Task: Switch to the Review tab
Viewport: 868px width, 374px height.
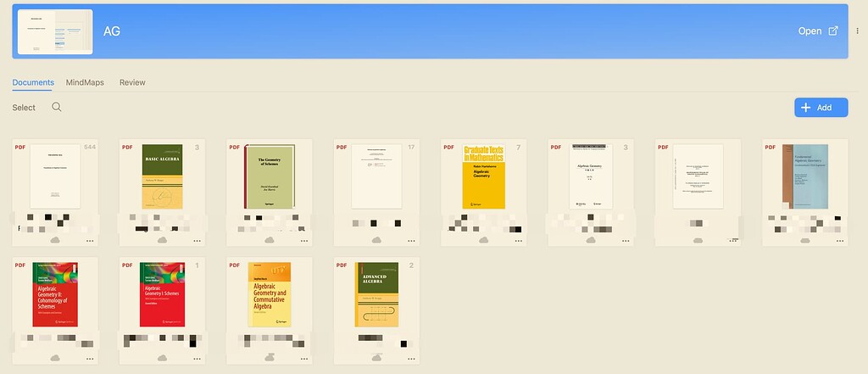Action: pyautogui.click(x=132, y=82)
